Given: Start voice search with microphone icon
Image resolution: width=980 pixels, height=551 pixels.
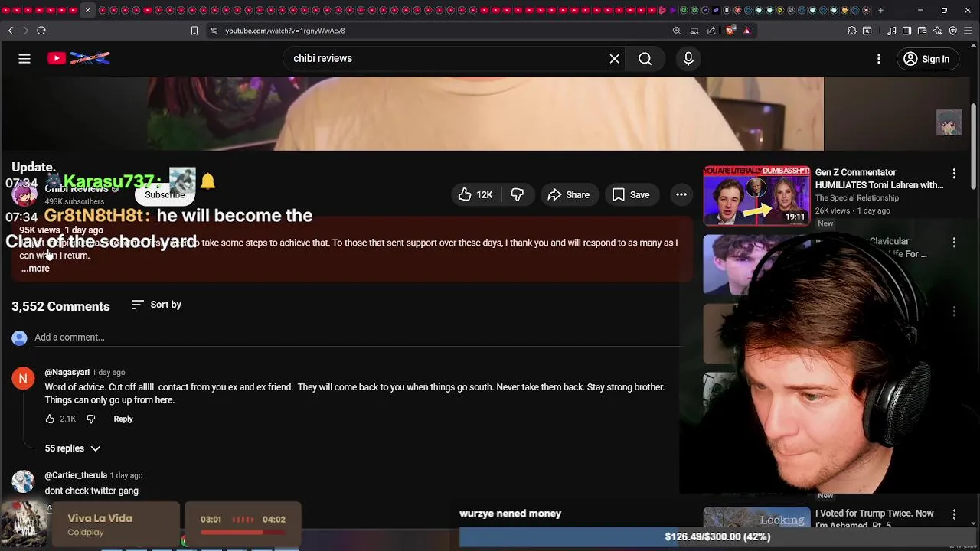Looking at the screenshot, I should coord(688,59).
